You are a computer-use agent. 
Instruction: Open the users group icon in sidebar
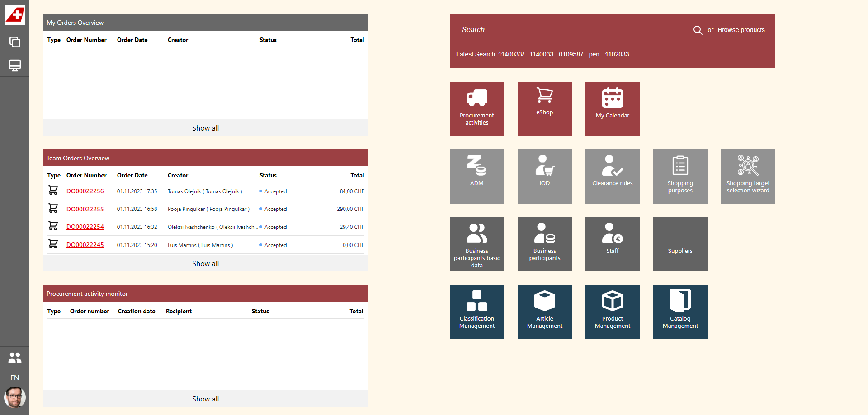[15, 358]
